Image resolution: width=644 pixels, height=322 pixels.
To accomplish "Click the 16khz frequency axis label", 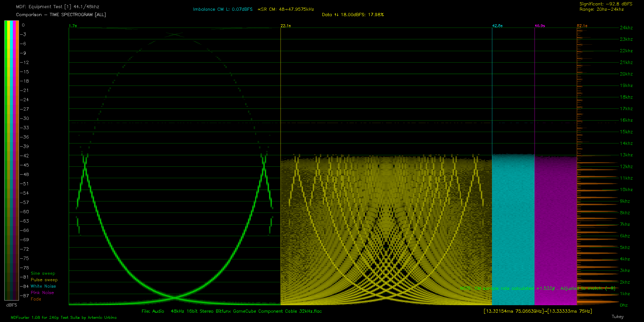I will 626,120.
